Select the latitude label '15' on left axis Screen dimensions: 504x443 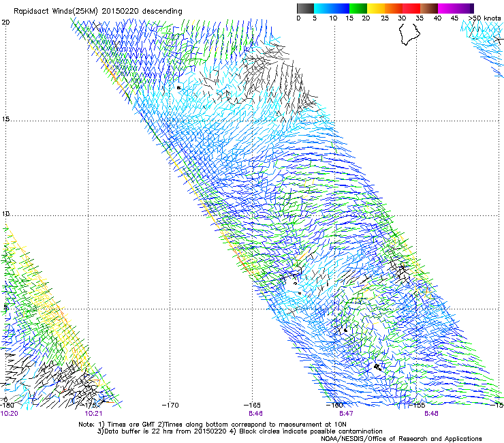click(x=5, y=119)
